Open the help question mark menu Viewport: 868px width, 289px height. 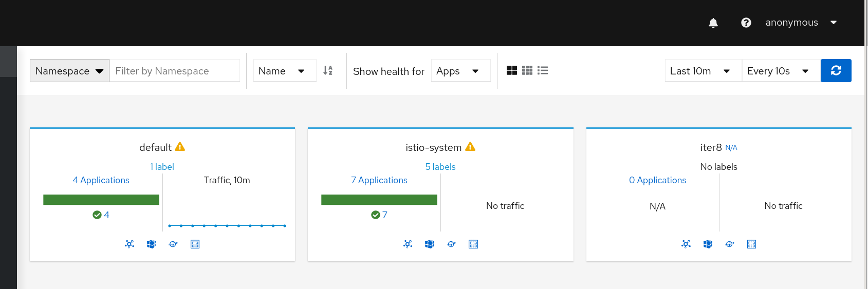(x=746, y=23)
